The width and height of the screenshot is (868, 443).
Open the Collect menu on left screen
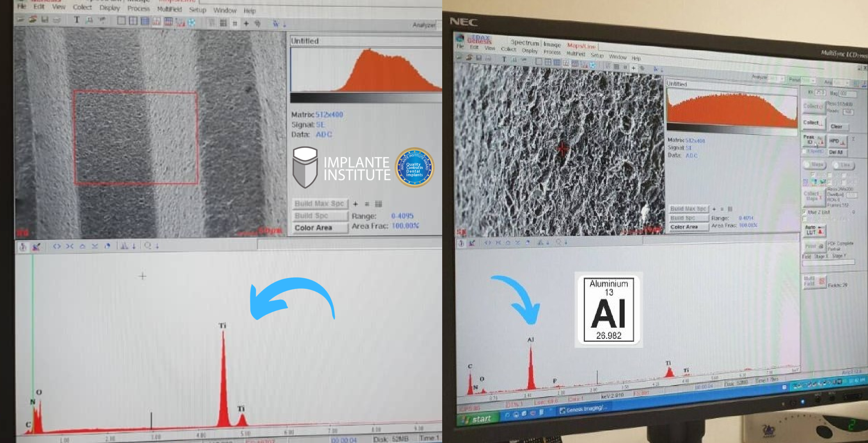82,7
